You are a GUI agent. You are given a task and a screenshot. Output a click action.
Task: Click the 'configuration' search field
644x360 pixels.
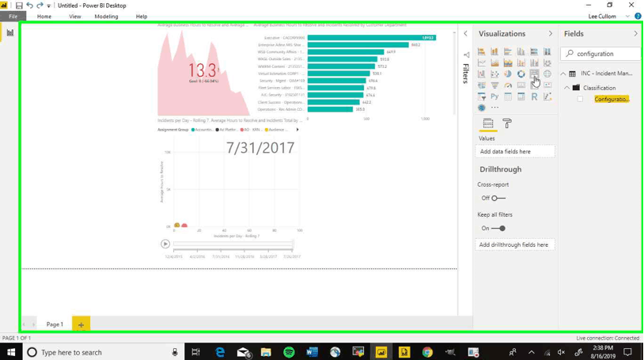click(x=600, y=54)
